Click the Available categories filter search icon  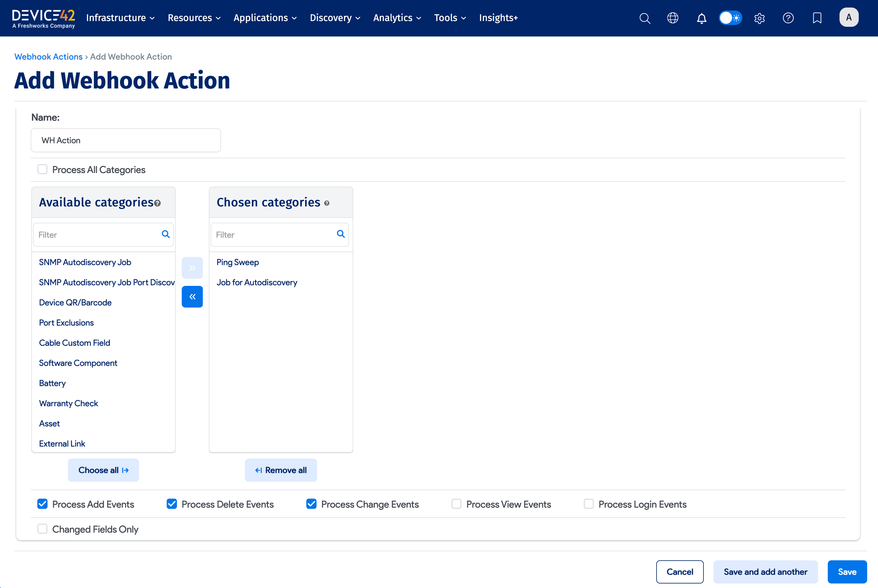[x=165, y=234]
